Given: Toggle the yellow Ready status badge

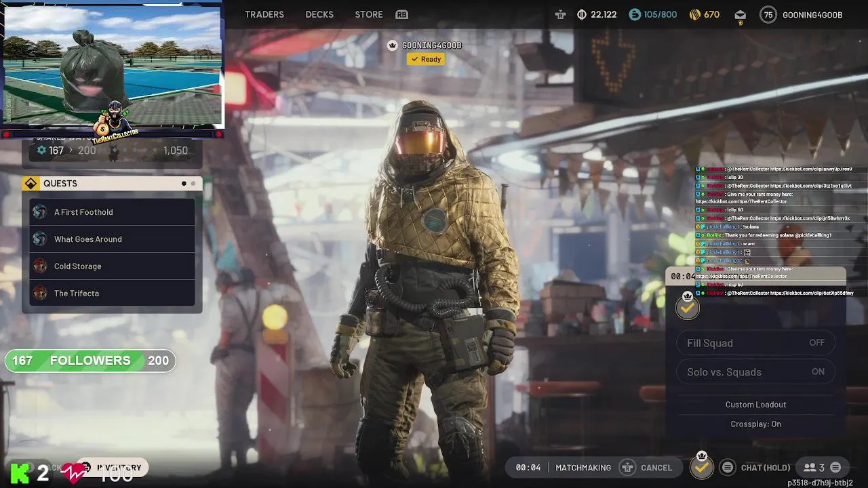Looking at the screenshot, I should 426,60.
